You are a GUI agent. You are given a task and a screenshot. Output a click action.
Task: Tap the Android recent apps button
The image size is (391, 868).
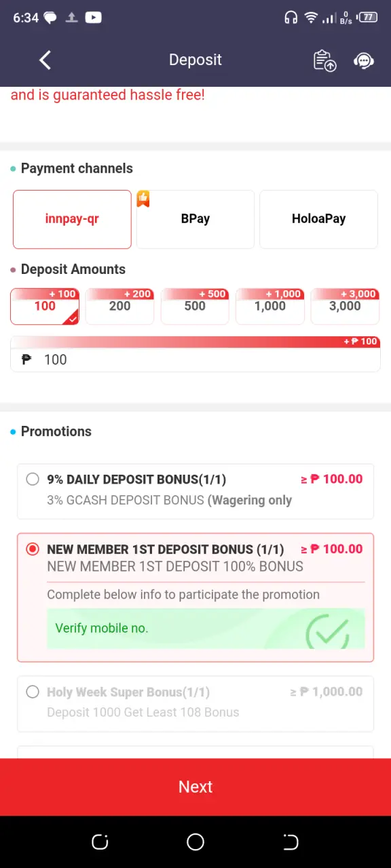point(100,842)
